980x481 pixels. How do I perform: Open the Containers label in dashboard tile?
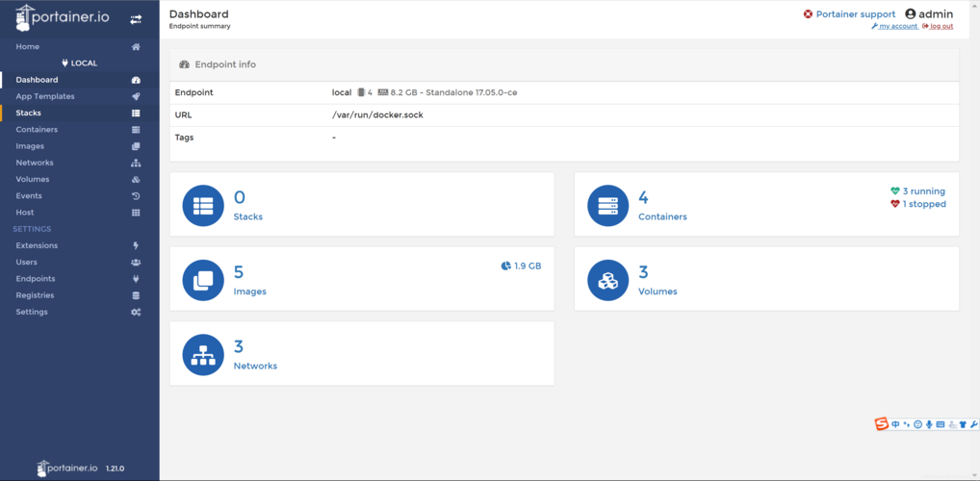(662, 216)
